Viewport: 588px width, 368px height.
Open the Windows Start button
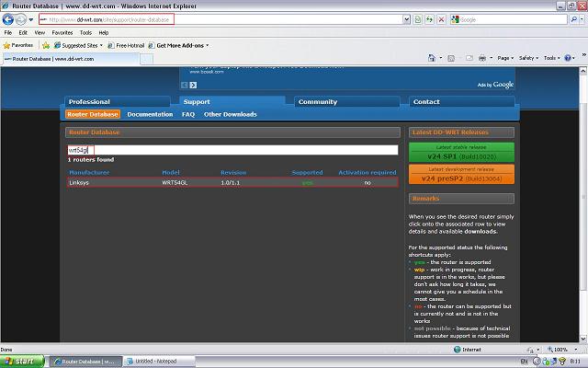point(22,362)
